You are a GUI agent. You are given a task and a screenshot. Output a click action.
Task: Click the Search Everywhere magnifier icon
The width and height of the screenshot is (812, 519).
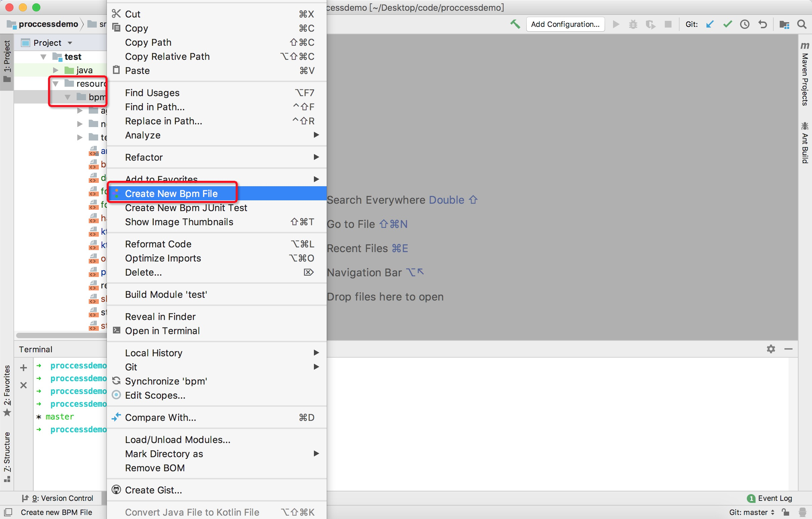tap(802, 24)
